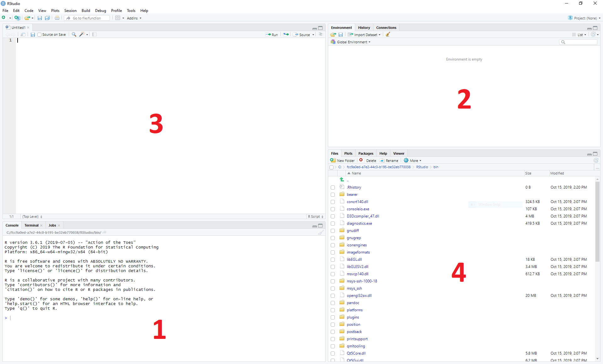
Task: Toggle select-all checkbox in Files path bar
Action: (331, 167)
